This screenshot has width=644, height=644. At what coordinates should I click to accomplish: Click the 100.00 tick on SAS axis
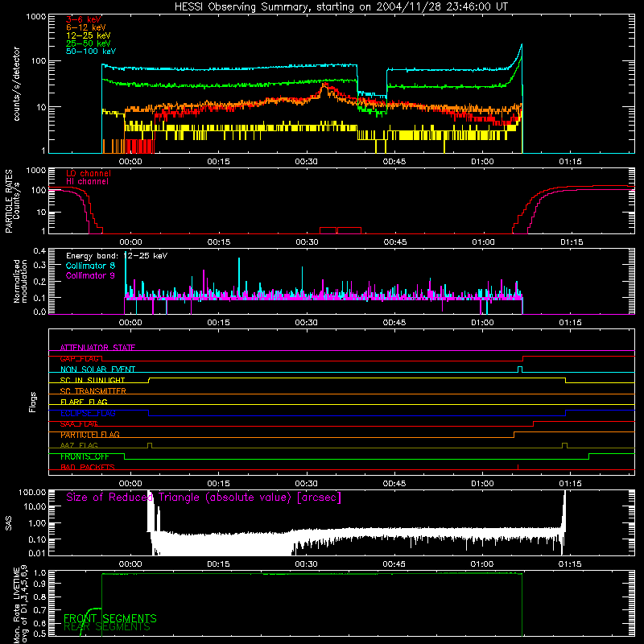click(x=32, y=492)
